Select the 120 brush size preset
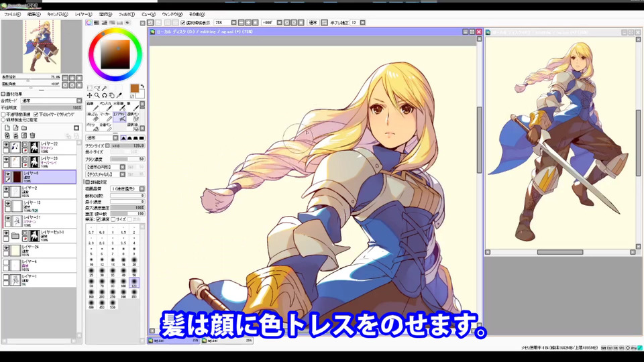The height and width of the screenshot is (362, 644). click(x=135, y=284)
